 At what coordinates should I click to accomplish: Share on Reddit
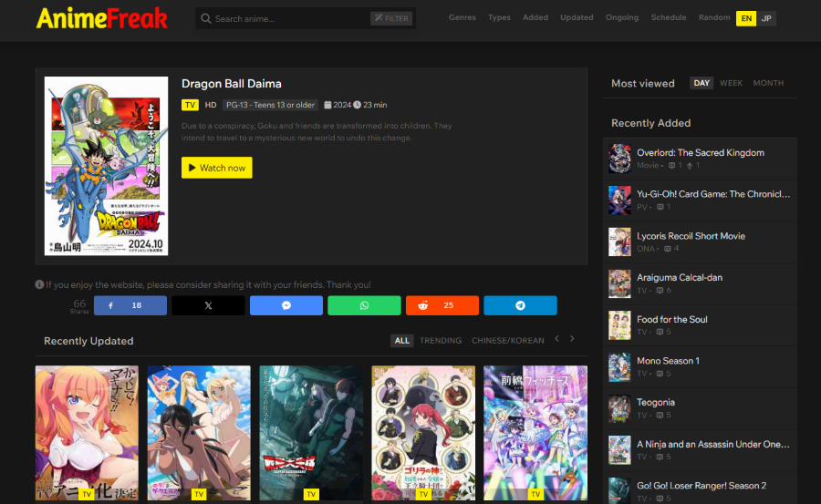442,305
